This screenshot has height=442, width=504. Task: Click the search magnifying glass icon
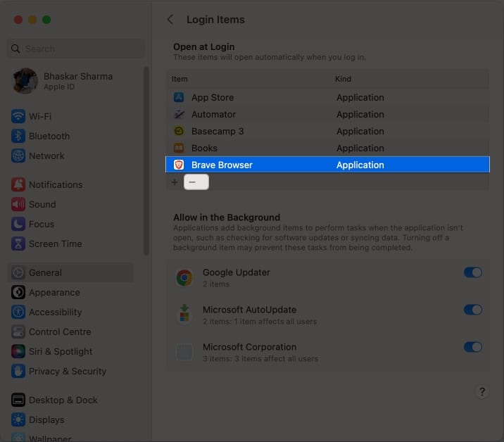15,49
